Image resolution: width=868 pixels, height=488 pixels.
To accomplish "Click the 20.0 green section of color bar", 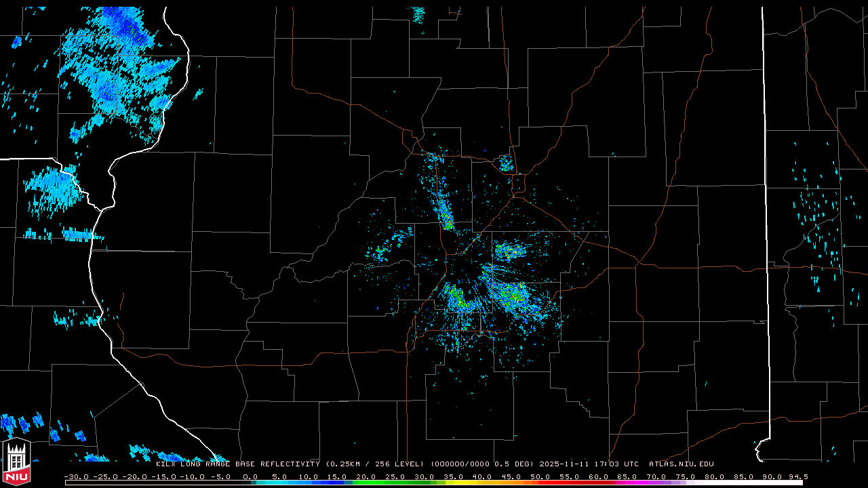I will coord(366,483).
